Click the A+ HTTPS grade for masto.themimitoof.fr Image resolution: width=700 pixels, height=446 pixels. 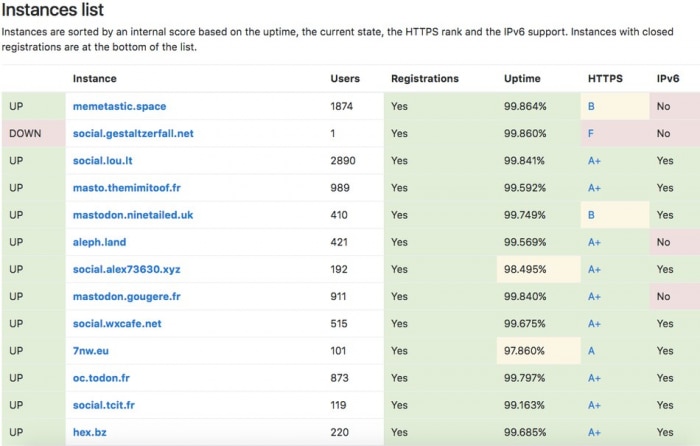pos(594,188)
